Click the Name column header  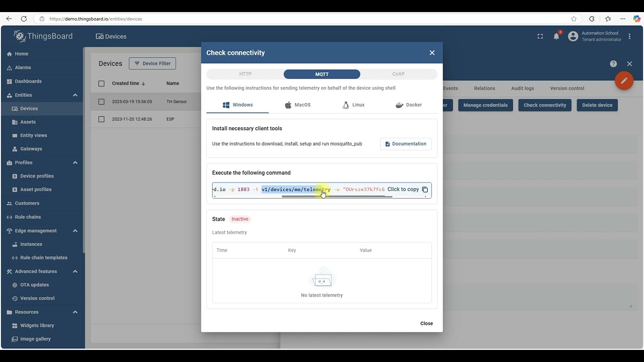173,83
